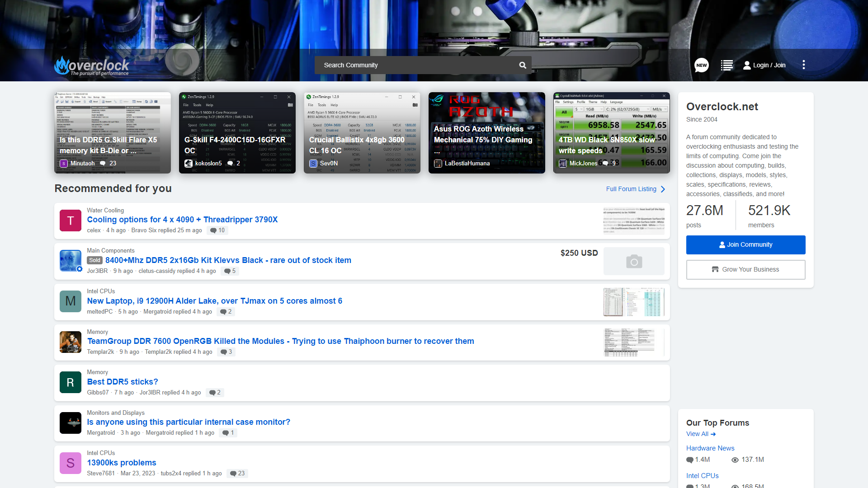This screenshot has height=488, width=868.
Task: Click View All arrow under Top Forums
Action: pyautogui.click(x=713, y=434)
